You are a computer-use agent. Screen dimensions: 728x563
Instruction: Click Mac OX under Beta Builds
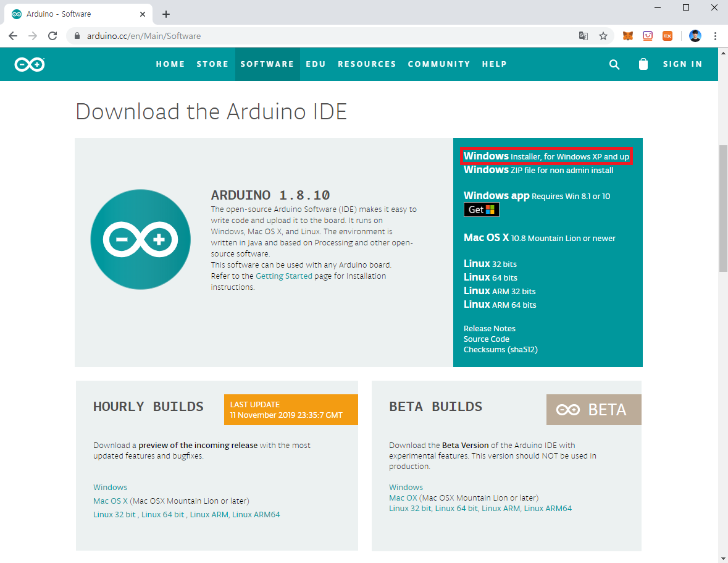pos(403,498)
